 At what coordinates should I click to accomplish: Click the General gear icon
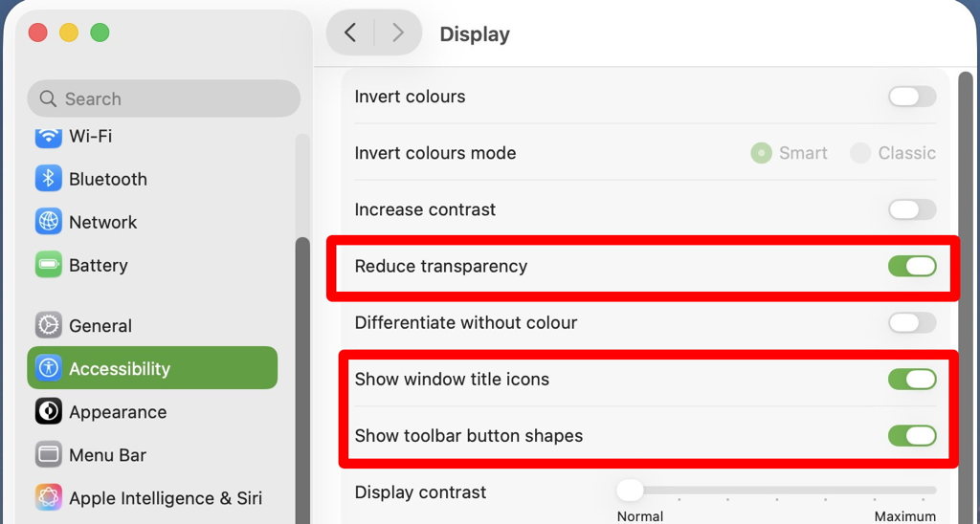click(x=49, y=325)
